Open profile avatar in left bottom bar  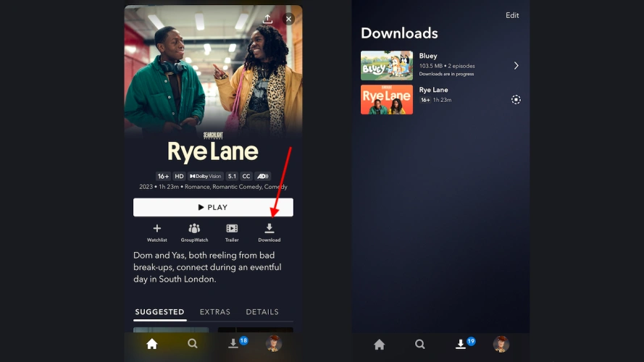(x=274, y=344)
